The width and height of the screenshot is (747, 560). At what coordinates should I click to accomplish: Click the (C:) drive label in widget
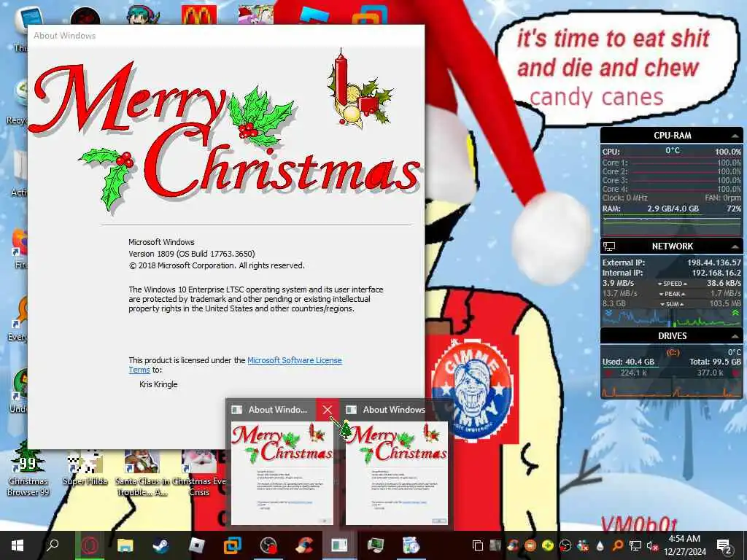673,352
